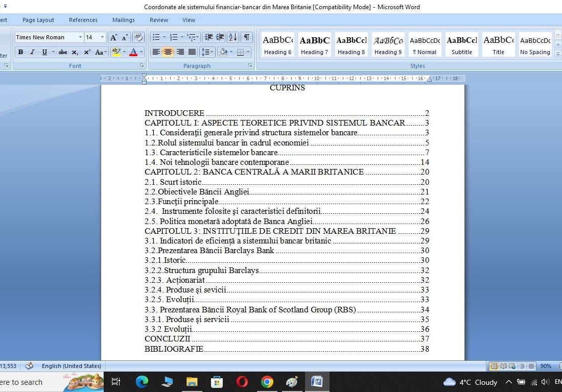The image size is (562, 392).
Task: Apply the Heading 7 style
Action: (x=314, y=44)
